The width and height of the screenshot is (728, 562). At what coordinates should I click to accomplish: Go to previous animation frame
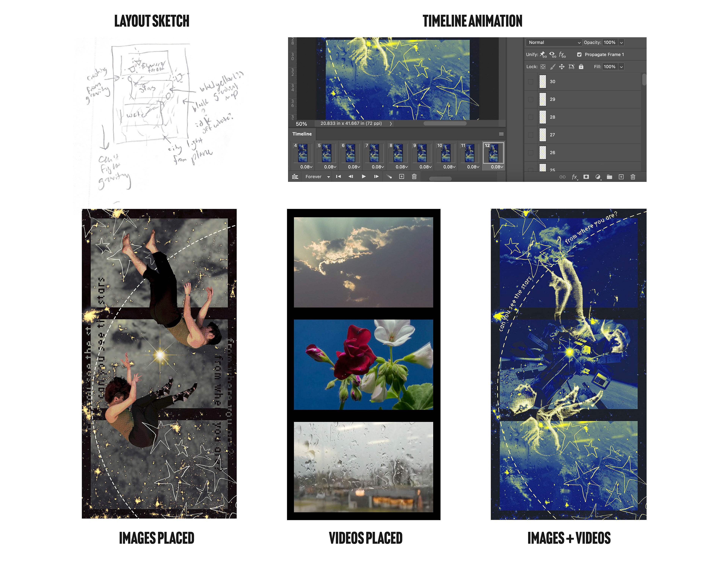pos(351,177)
